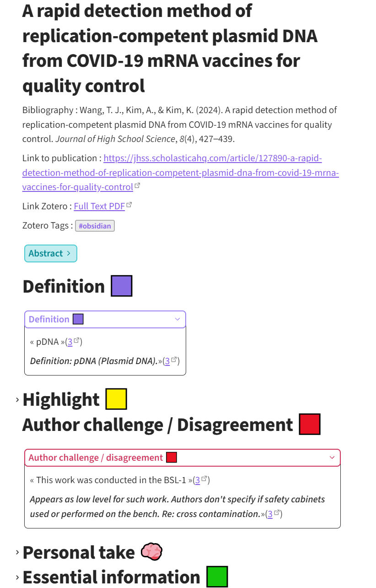Image resolution: width=376 pixels, height=588 pixels.
Task: Click the small purple square in Definition callout title
Action: coord(78,319)
